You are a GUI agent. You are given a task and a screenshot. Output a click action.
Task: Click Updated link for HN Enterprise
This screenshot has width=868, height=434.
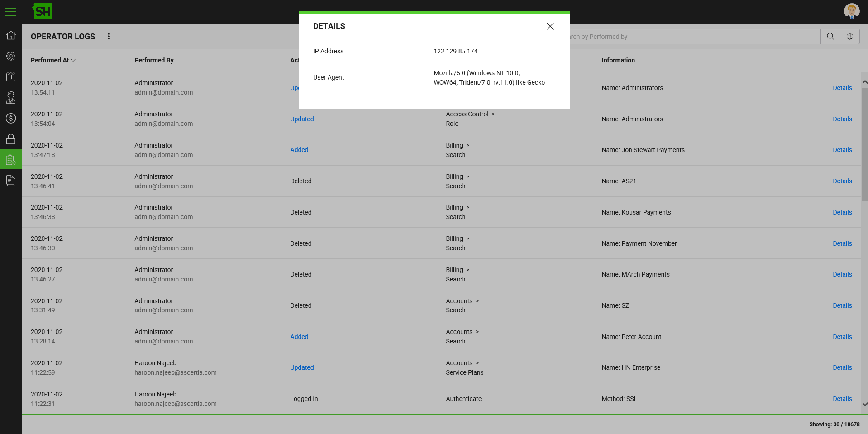302,367
